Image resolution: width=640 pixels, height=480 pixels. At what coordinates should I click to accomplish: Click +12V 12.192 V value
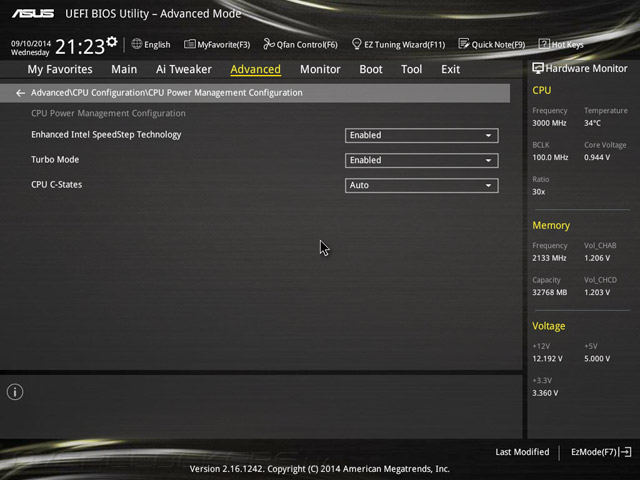547,359
